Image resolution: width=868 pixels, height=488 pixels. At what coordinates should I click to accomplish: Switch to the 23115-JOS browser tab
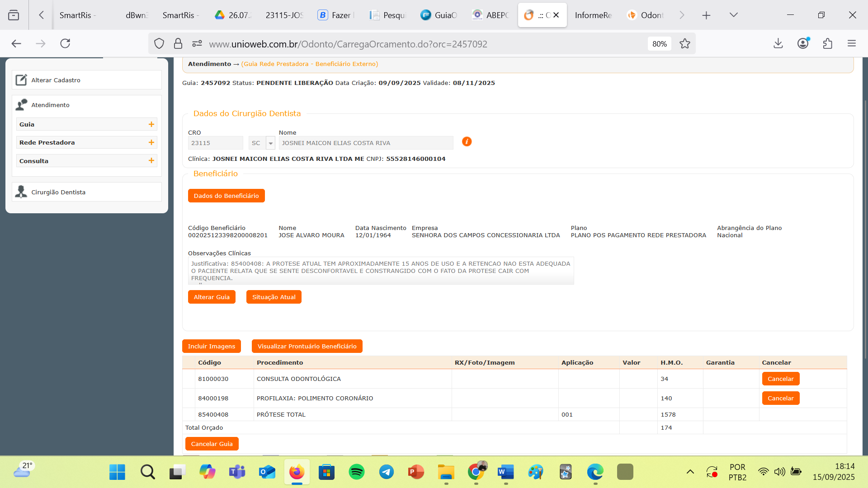(284, 15)
